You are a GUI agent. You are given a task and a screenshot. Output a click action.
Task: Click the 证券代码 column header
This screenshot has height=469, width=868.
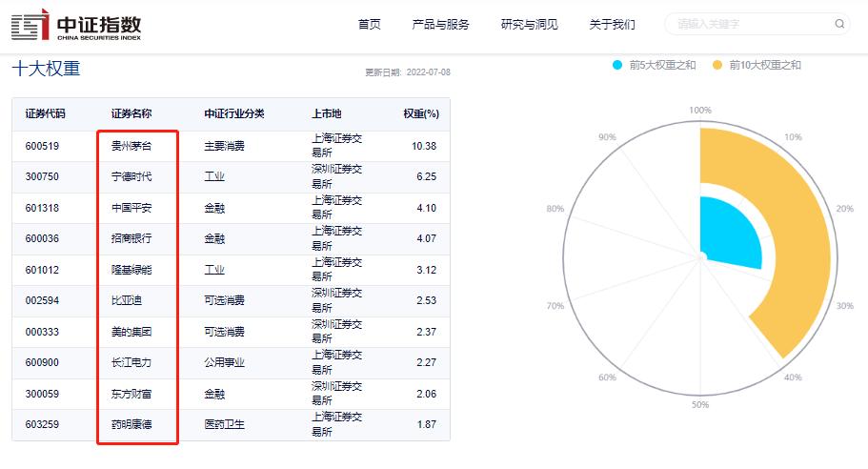(45, 113)
